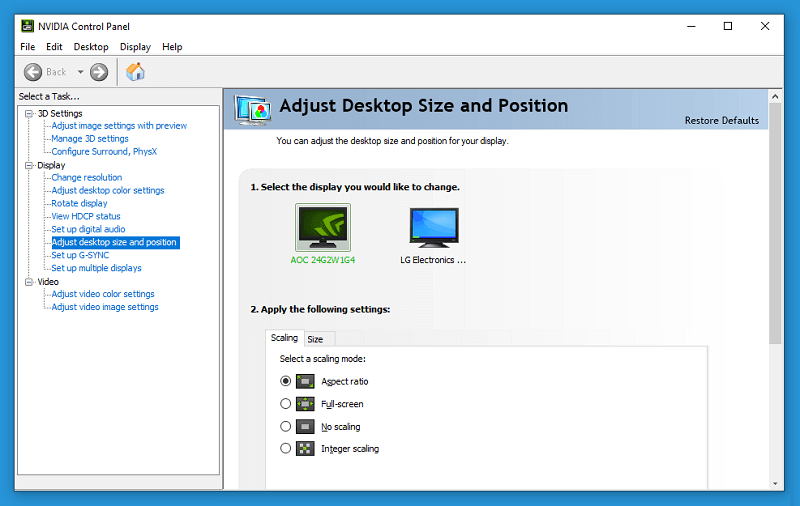Click the vertical scrollbar thumb
This screenshot has height=506, width=800.
[775, 223]
